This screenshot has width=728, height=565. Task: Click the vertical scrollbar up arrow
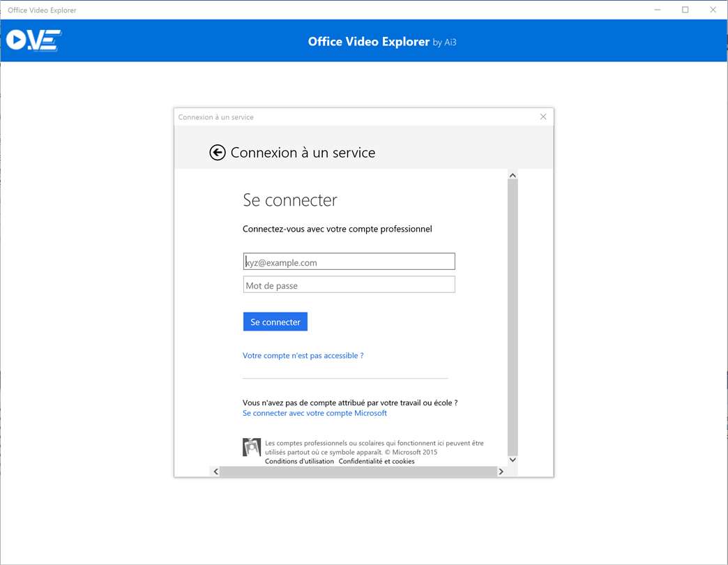click(x=513, y=175)
